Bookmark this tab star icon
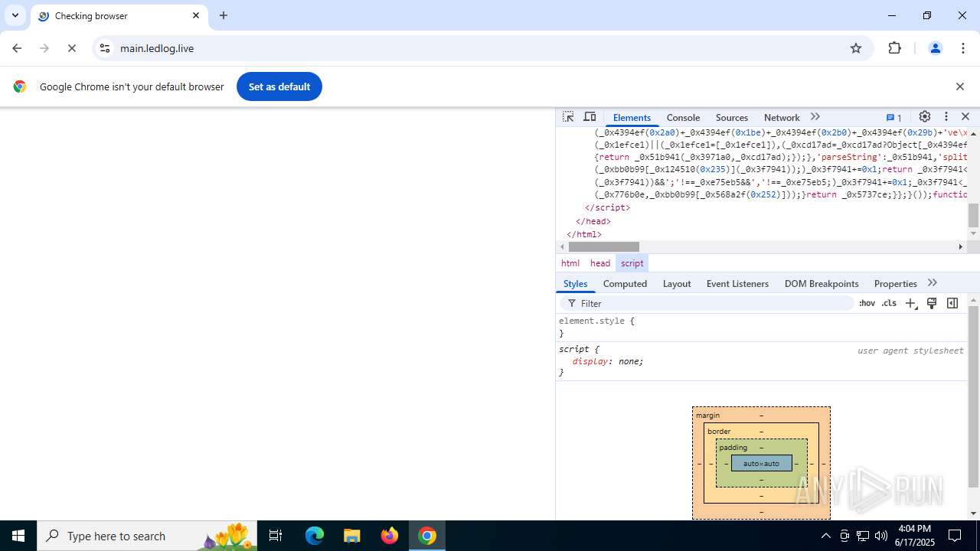 coord(856,48)
